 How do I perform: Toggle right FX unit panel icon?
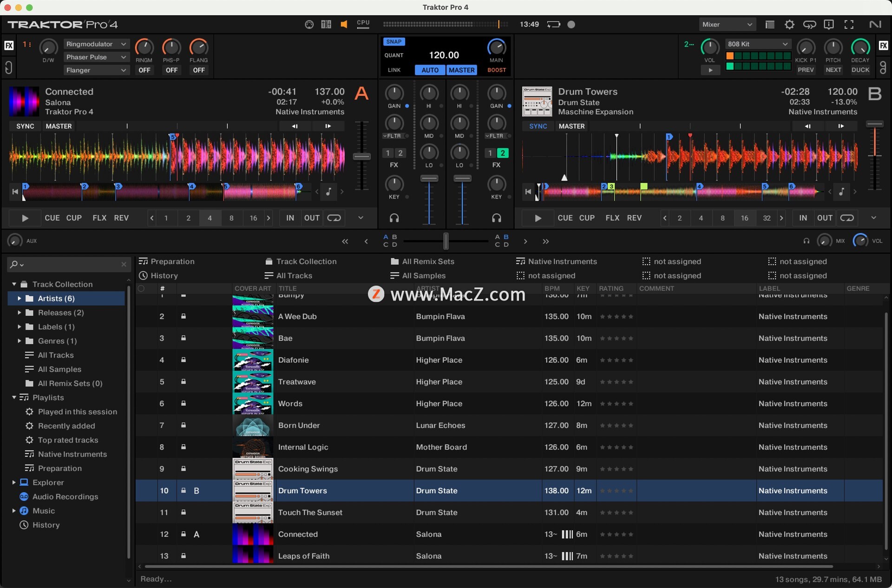tap(883, 46)
